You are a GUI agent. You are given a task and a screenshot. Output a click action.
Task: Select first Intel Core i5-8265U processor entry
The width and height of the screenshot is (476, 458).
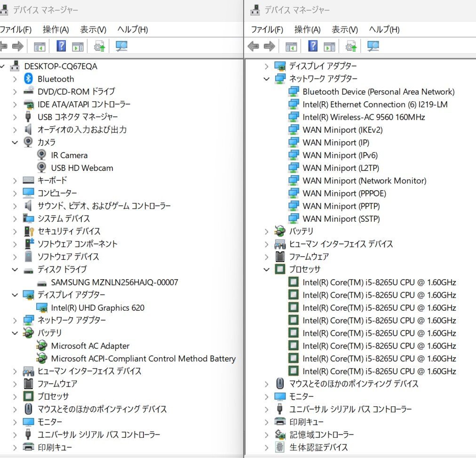click(x=379, y=282)
